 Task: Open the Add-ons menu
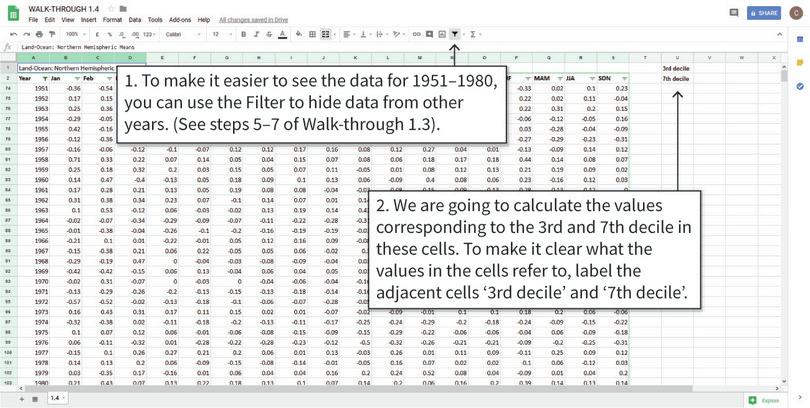(180, 20)
